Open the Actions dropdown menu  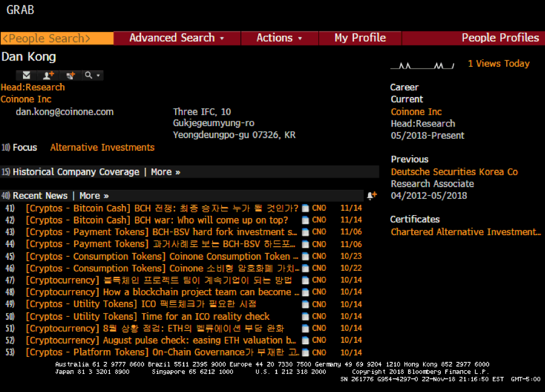coord(279,38)
